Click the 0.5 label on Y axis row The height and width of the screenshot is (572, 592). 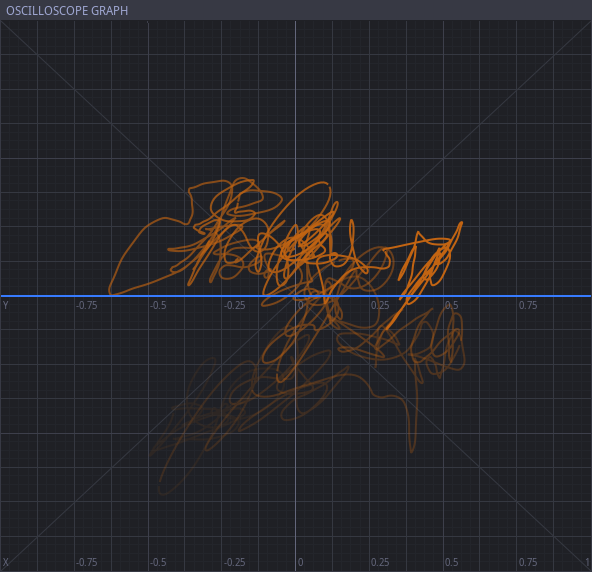(x=451, y=305)
